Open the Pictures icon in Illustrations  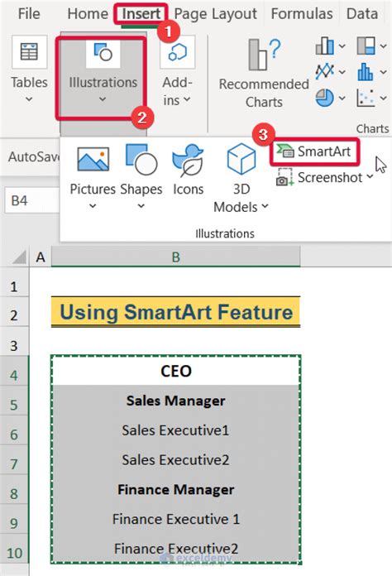tap(93, 160)
